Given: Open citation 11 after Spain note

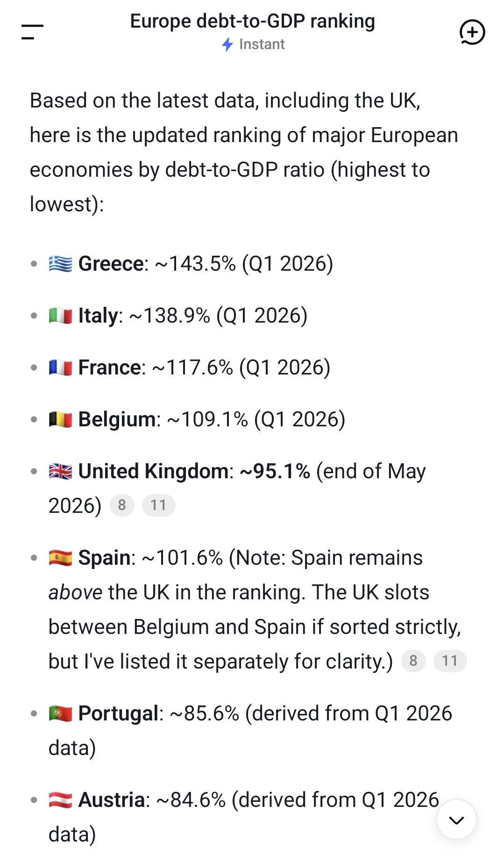Looking at the screenshot, I should (450, 661).
